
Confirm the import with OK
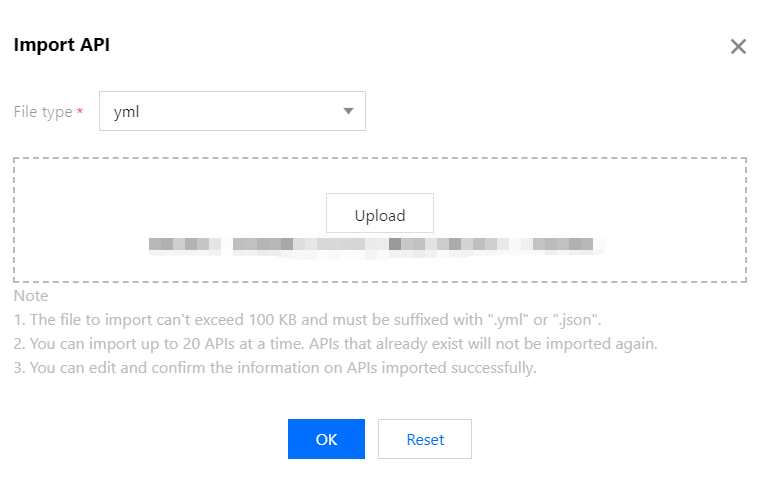[326, 439]
